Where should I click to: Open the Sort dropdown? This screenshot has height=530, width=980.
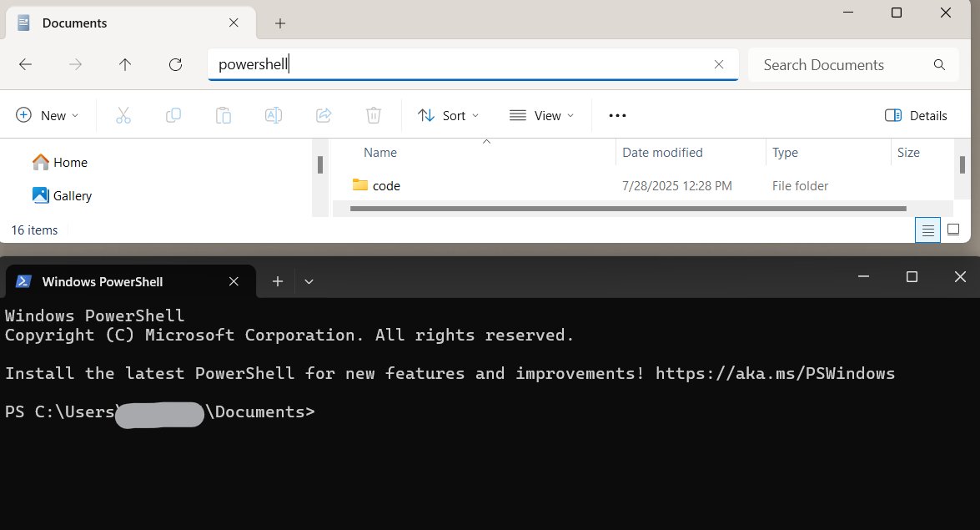point(448,115)
